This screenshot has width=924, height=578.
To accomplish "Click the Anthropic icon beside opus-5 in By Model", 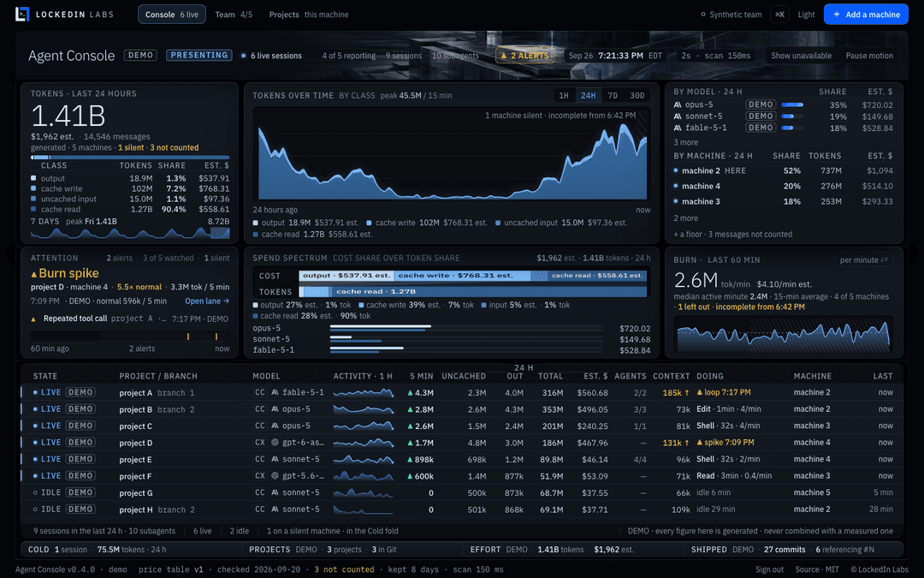I will tap(678, 104).
